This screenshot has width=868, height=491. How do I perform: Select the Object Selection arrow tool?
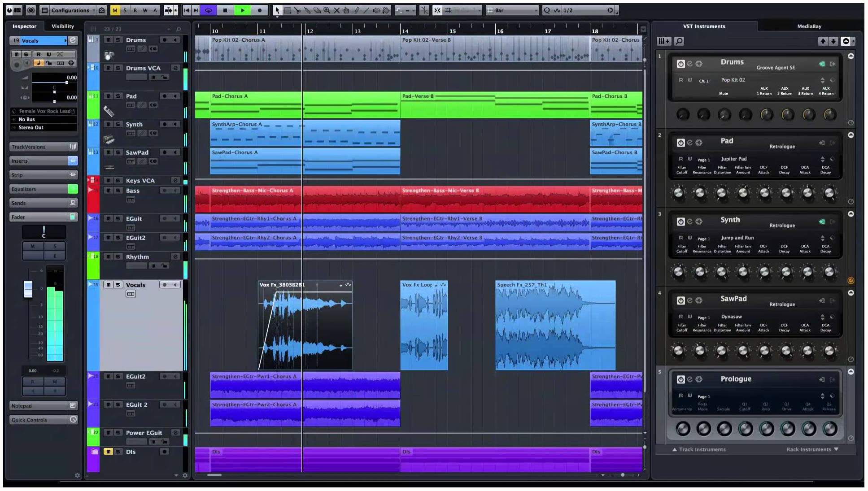click(x=277, y=10)
